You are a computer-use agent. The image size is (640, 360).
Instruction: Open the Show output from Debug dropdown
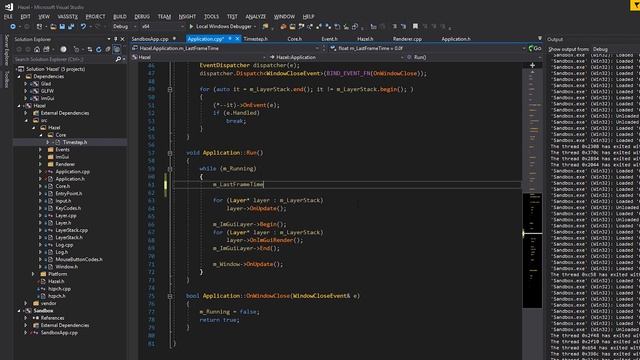click(615, 49)
